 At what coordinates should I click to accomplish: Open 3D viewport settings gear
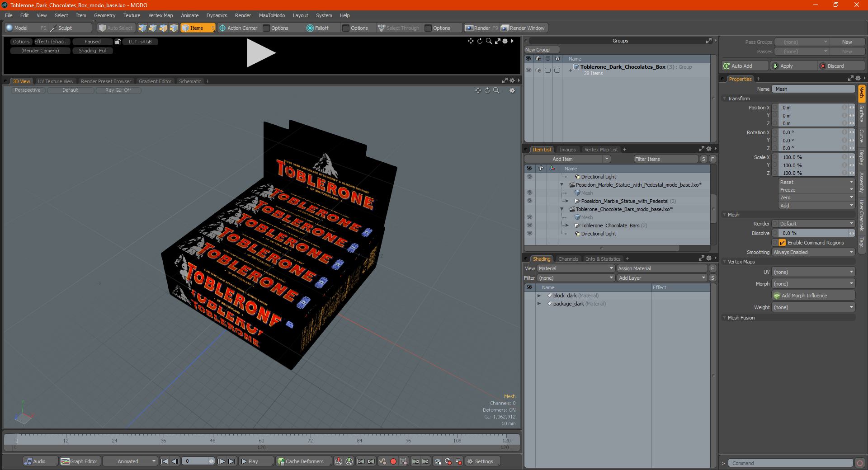pyautogui.click(x=512, y=90)
